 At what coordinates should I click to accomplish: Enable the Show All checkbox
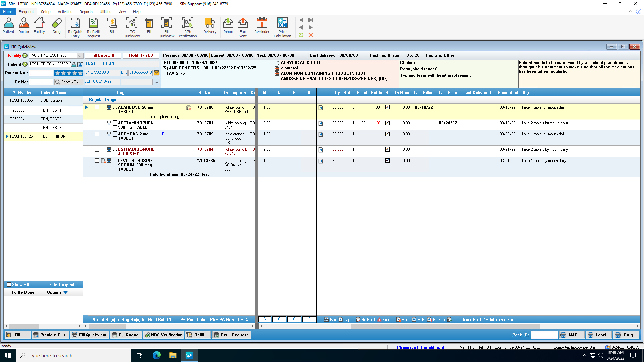pos(9,285)
